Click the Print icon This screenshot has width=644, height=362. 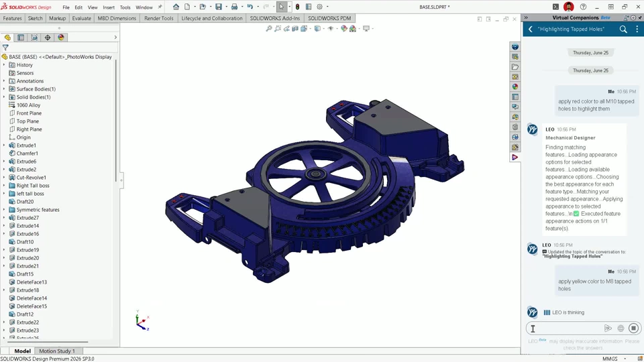(234, 7)
